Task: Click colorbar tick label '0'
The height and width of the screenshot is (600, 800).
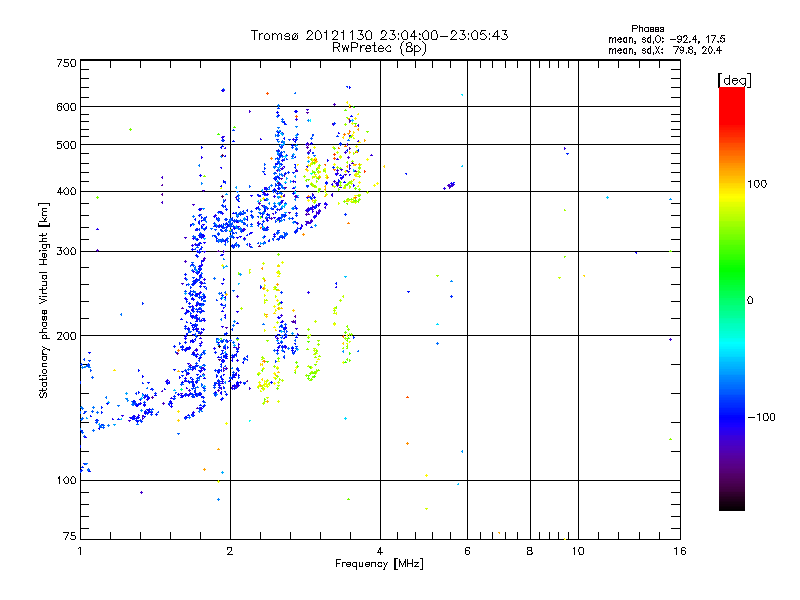Action: [x=750, y=301]
